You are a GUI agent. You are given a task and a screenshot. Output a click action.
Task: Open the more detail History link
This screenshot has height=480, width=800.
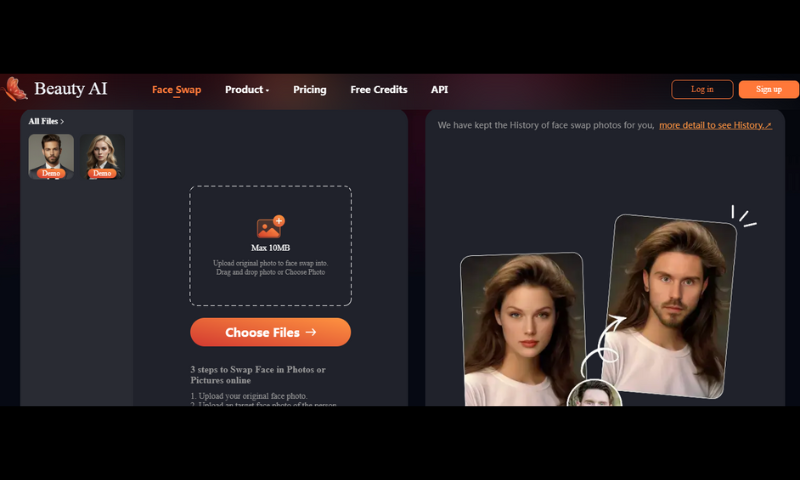tap(715, 125)
